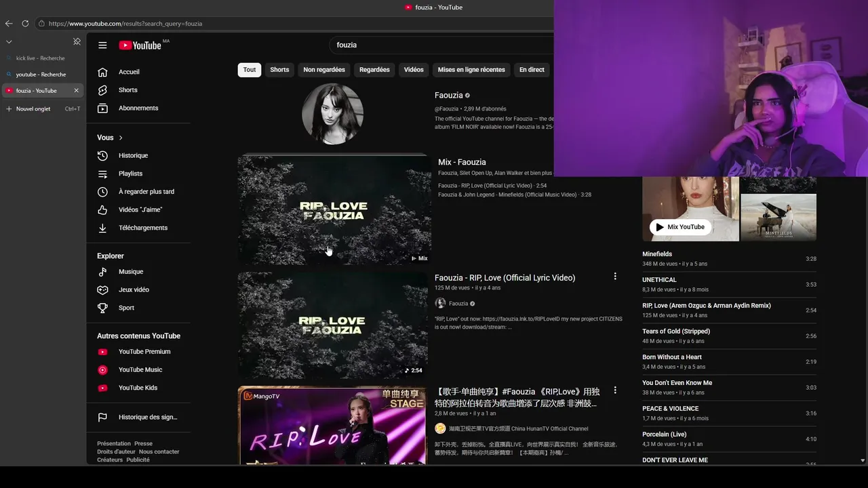Reload the page with refresh icon
This screenshot has width=868, height=488.
click(25, 23)
